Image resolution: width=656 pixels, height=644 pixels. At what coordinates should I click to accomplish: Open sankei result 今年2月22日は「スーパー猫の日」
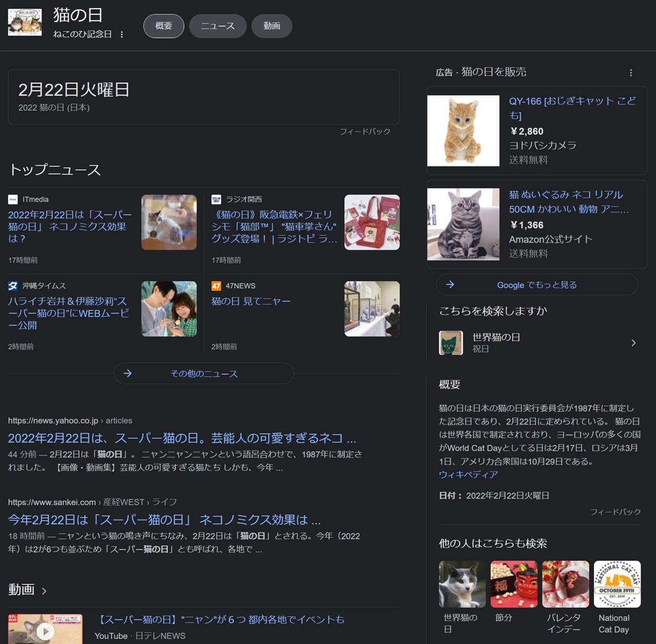165,520
